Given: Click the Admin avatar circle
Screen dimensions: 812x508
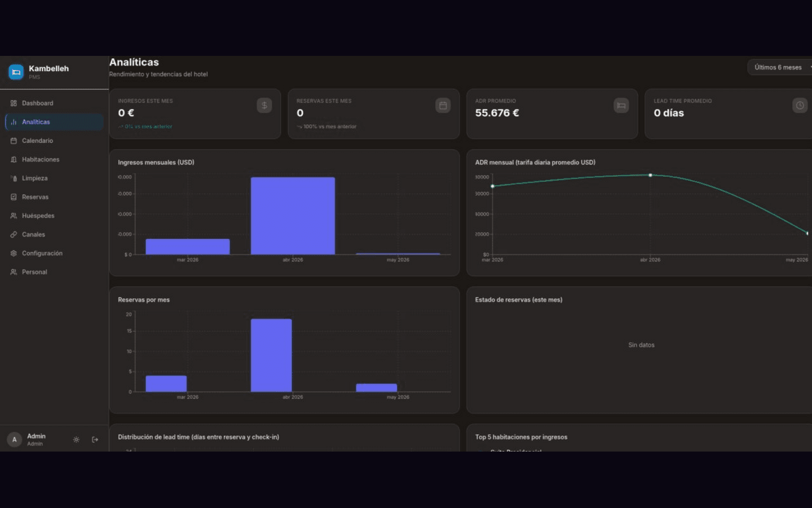Looking at the screenshot, I should [15, 440].
